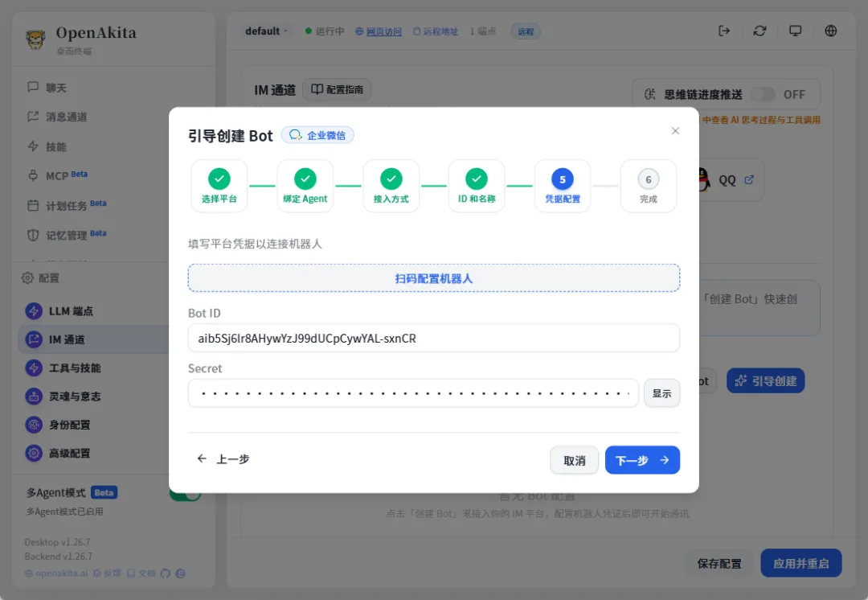Viewport: 868px width, 600px height.
Task: Show the Secret with 显示 button
Action: (661, 393)
